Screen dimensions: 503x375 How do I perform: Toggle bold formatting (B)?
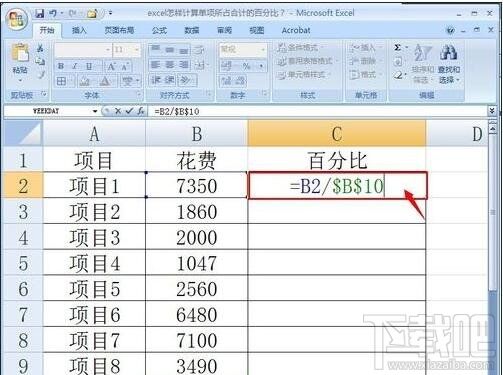pos(61,66)
